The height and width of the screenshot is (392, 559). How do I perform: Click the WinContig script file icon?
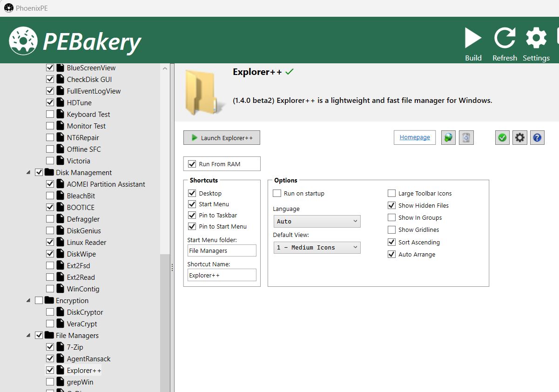coord(60,289)
